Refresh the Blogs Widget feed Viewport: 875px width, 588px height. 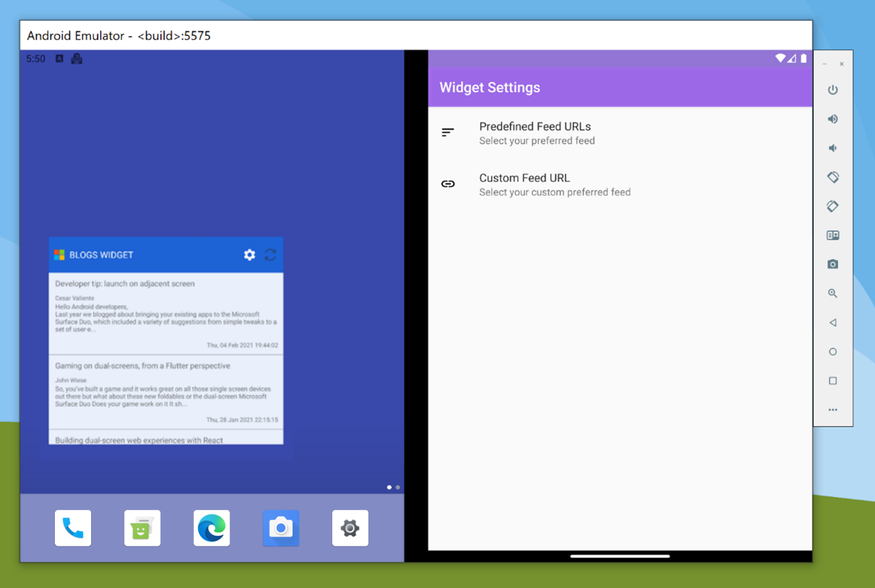tap(270, 255)
